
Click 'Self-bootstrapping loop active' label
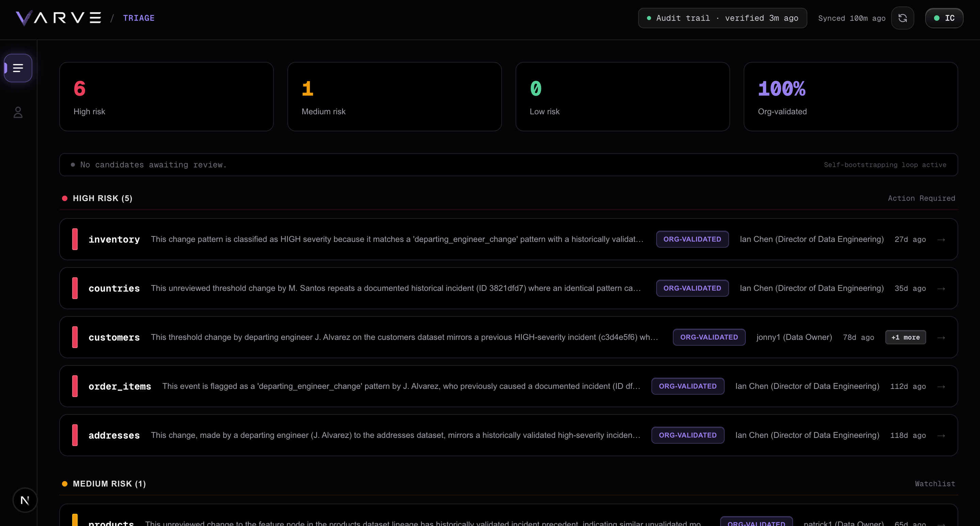(x=885, y=165)
